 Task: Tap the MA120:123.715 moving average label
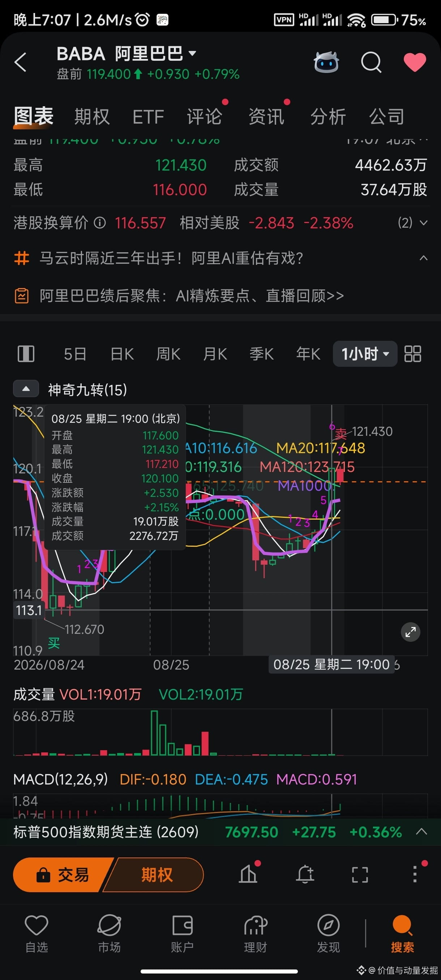point(307,467)
